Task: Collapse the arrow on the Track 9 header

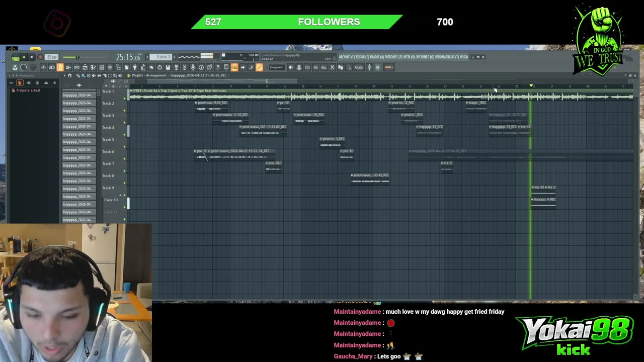Action: [120, 195]
